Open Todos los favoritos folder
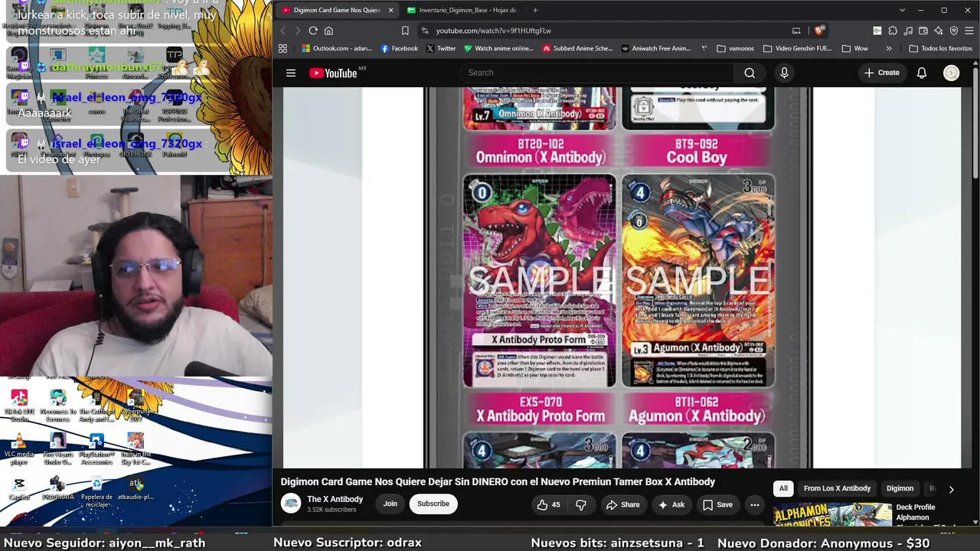 940,48
